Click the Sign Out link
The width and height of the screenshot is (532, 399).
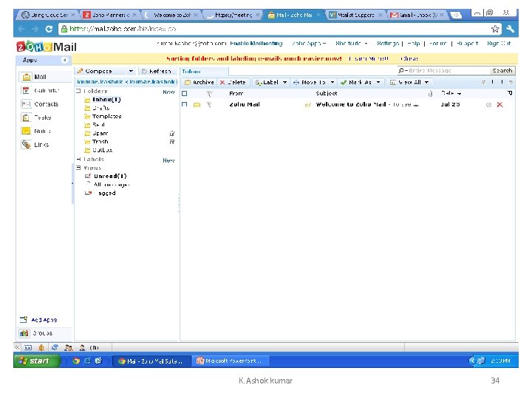(499, 44)
